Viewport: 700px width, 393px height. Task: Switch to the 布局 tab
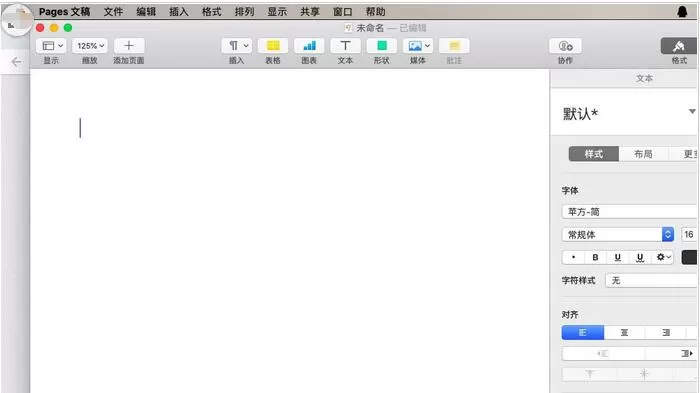[643, 154]
